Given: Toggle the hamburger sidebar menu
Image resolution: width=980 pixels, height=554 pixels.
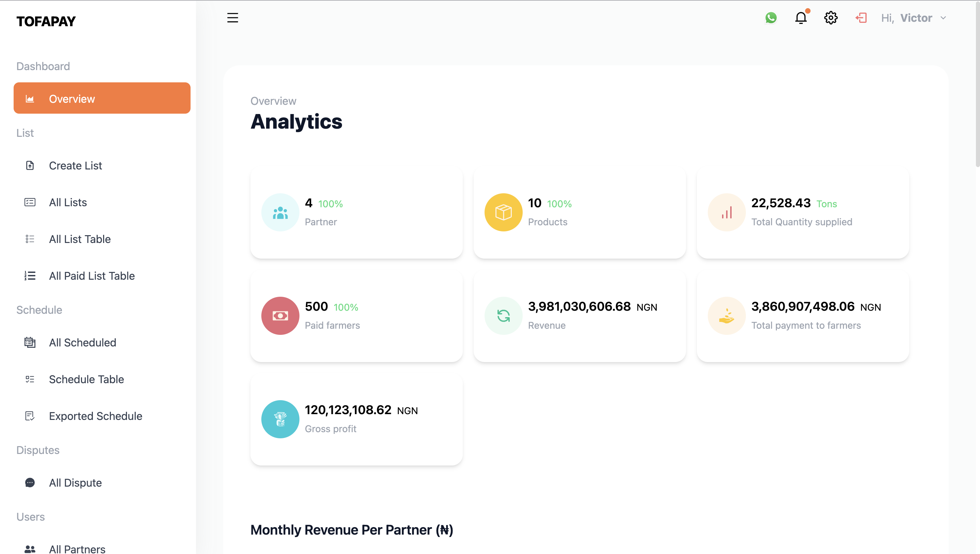Looking at the screenshot, I should pyautogui.click(x=232, y=18).
